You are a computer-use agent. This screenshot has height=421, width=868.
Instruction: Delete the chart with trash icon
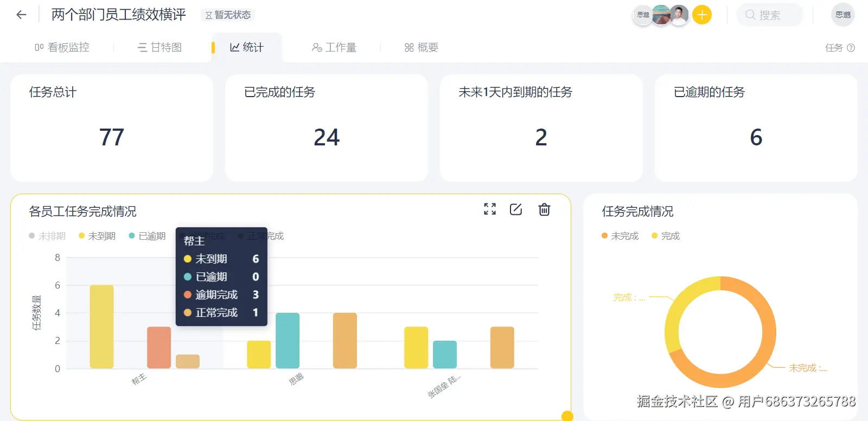(544, 209)
